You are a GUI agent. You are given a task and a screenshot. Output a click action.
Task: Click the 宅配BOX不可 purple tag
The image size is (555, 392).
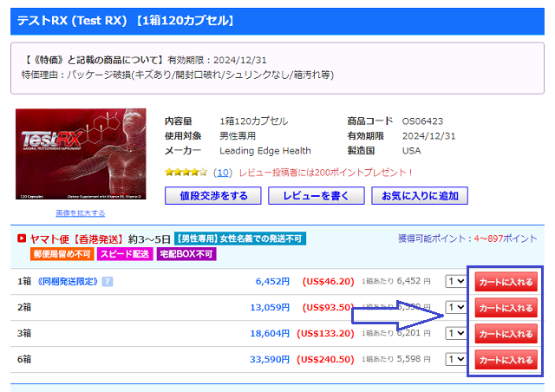click(186, 254)
